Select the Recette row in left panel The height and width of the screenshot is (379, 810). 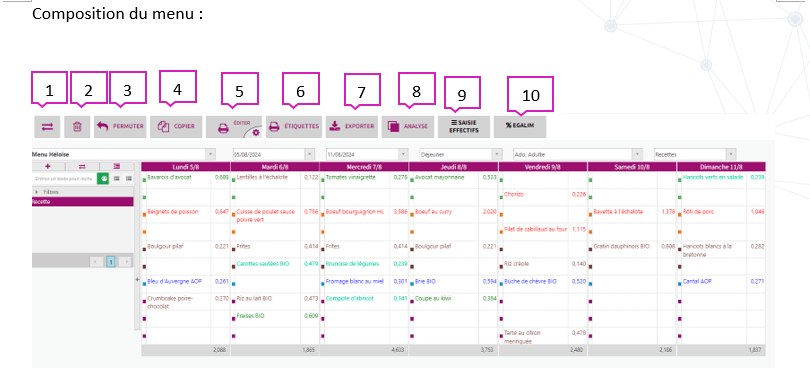click(x=83, y=202)
